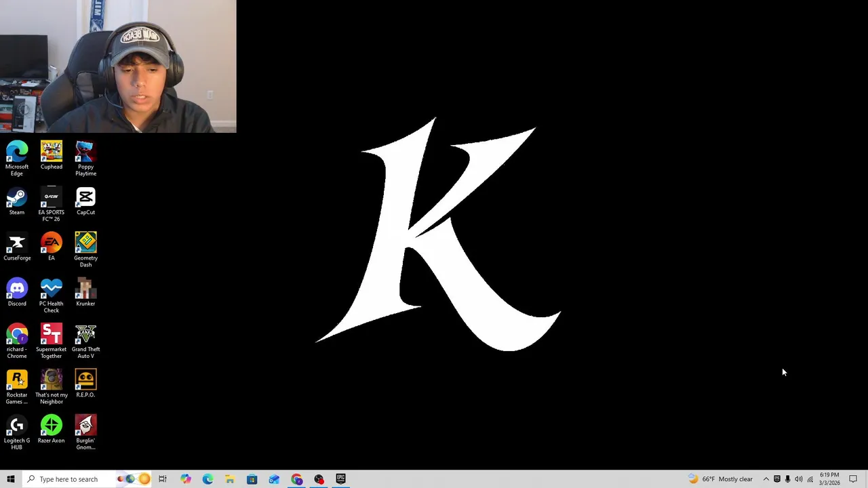Click the EA SPORTS FC 26 shortcut
The height and width of the screenshot is (488, 868).
coord(52,205)
